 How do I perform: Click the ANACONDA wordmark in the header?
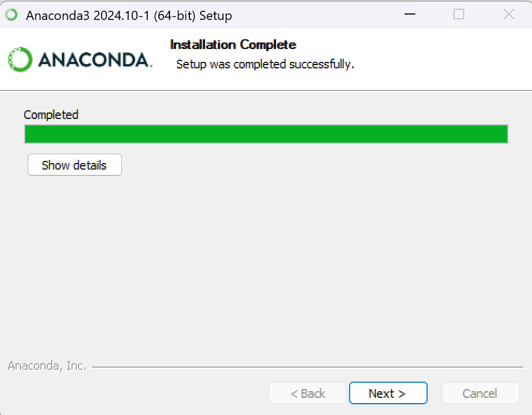point(95,60)
